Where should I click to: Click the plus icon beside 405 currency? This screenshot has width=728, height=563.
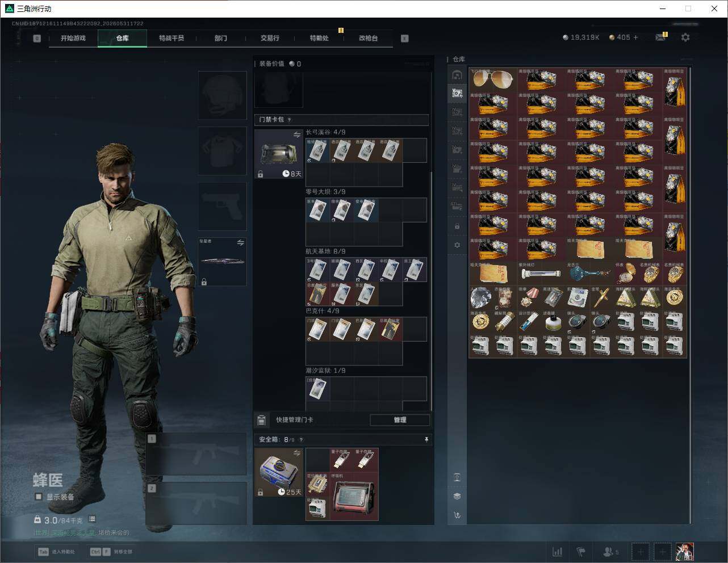click(x=636, y=37)
